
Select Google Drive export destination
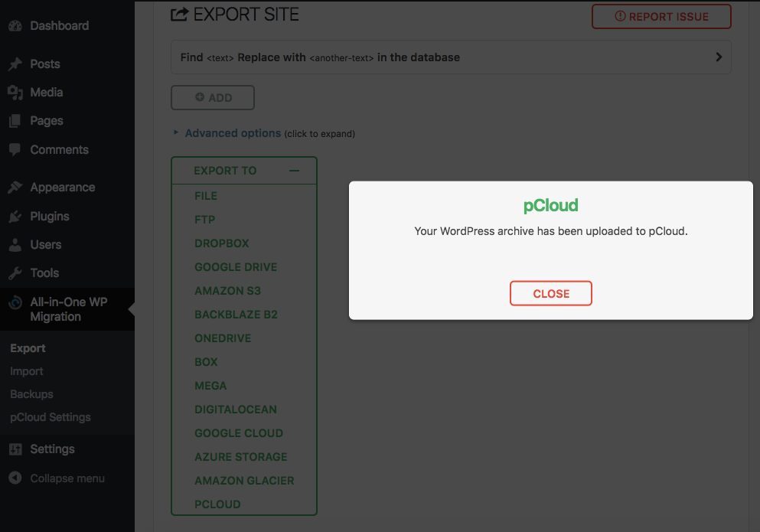coord(236,267)
